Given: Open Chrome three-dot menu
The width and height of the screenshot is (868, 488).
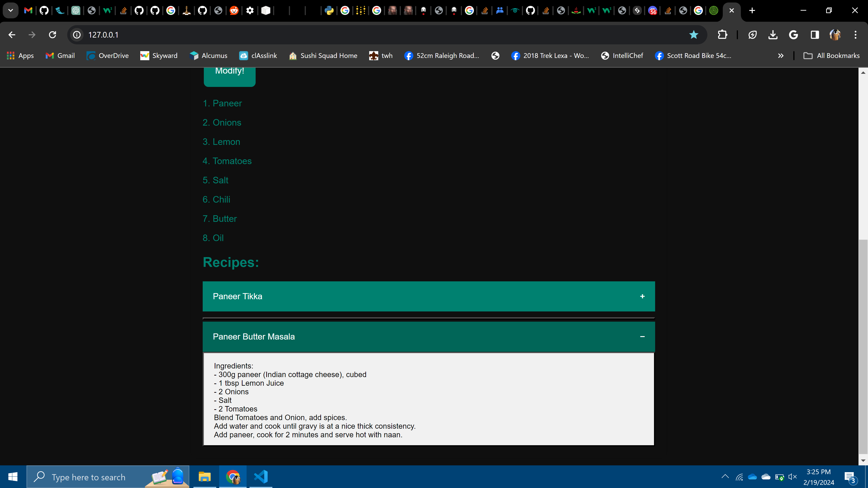Looking at the screenshot, I should 855,35.
